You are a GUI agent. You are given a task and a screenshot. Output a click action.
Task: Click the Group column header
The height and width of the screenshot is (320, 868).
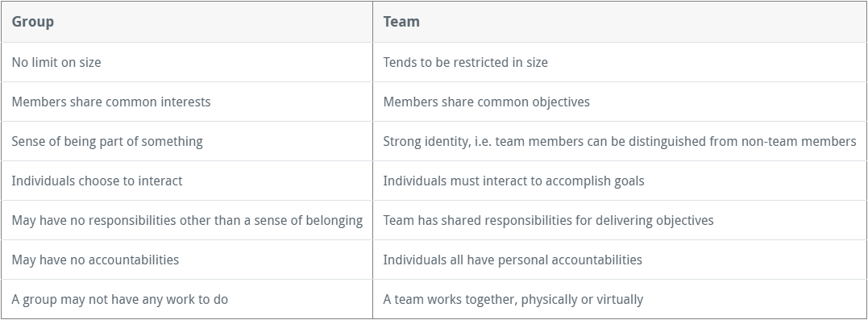point(186,22)
